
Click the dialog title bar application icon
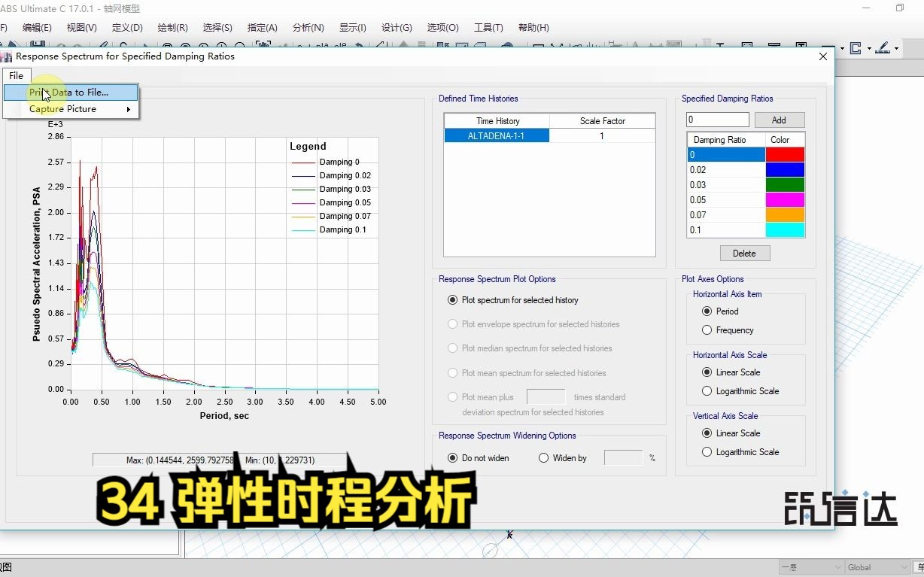click(x=8, y=56)
